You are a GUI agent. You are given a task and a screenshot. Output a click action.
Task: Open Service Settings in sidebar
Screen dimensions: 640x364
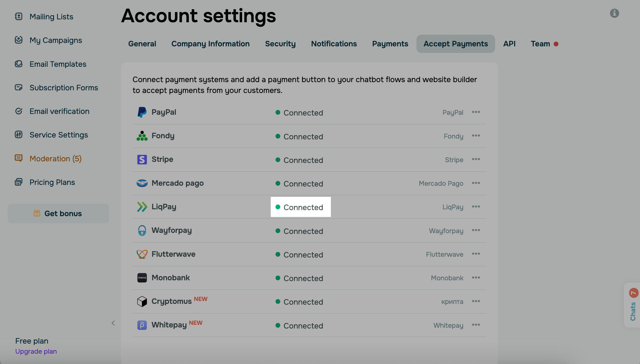click(59, 135)
